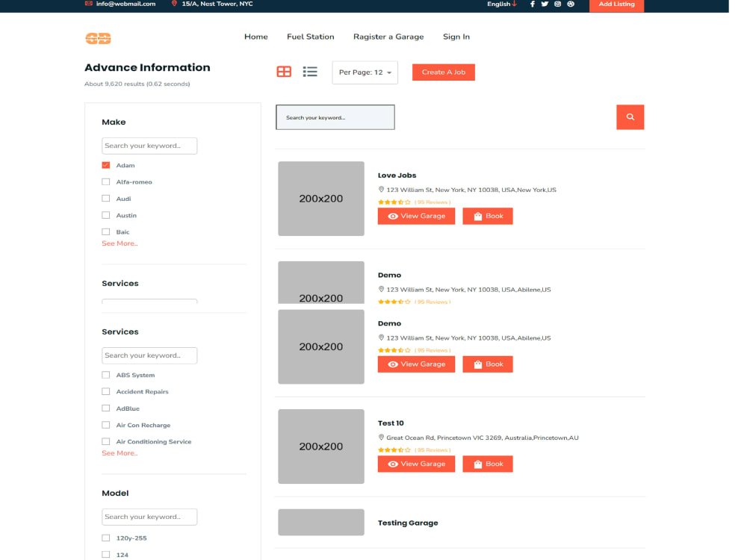Screen dimensions: 747x560
Task: Click 95 Reviews link for Test 10
Action: (433, 450)
